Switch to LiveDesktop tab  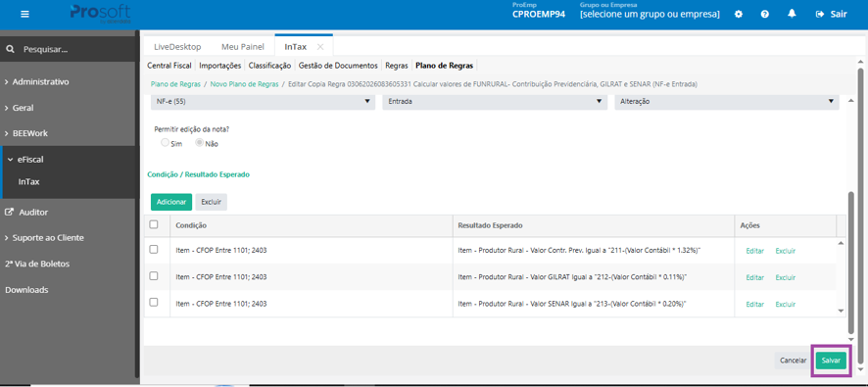tap(177, 47)
